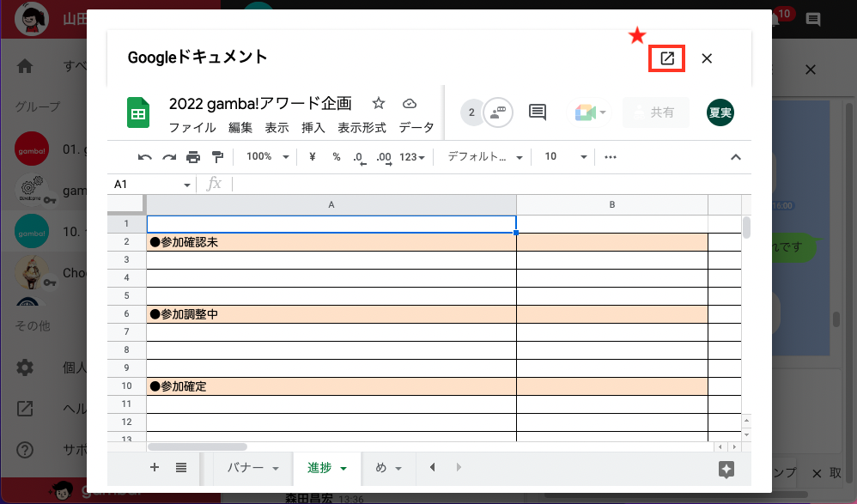Open the help question mark in the sidebar
857x504 pixels.
coord(25,450)
